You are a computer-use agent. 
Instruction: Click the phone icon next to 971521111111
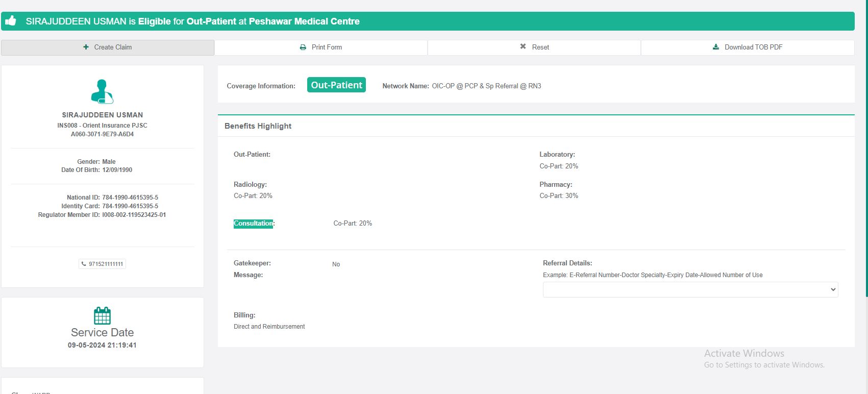tap(84, 264)
